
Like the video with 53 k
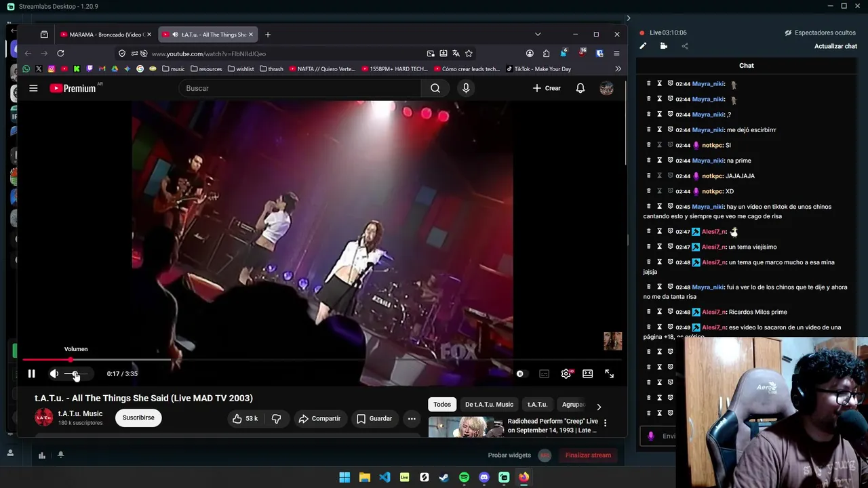[245, 419]
